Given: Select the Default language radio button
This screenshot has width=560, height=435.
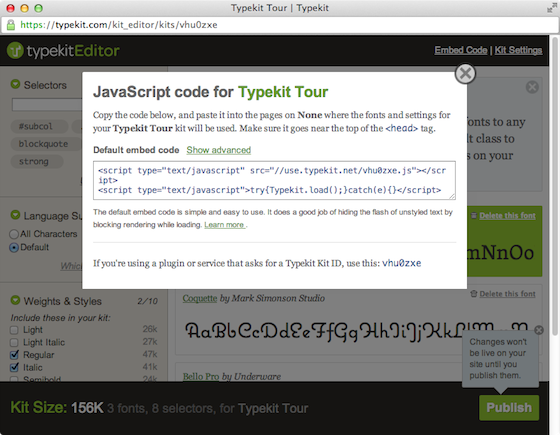Looking at the screenshot, I should [x=14, y=247].
